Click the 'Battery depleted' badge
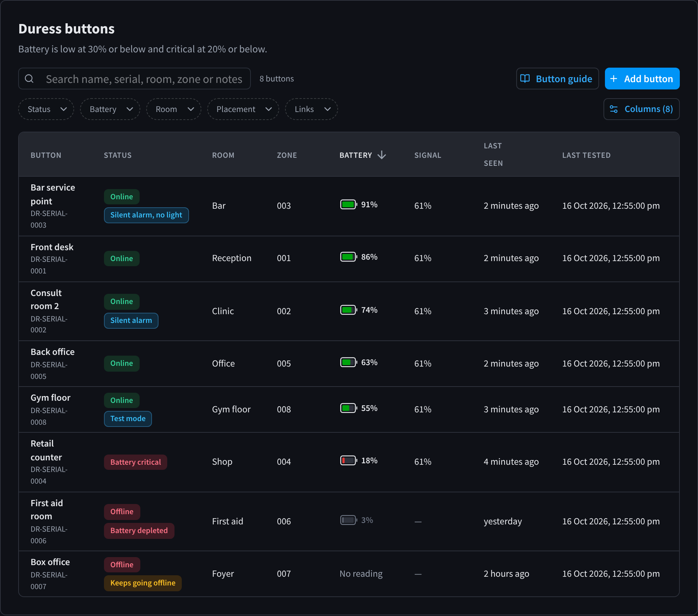The height and width of the screenshot is (616, 698). pos(139,531)
